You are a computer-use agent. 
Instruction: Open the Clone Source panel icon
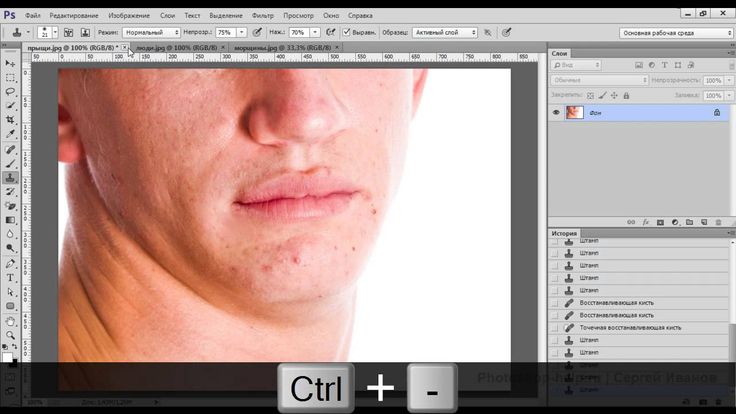[85, 32]
